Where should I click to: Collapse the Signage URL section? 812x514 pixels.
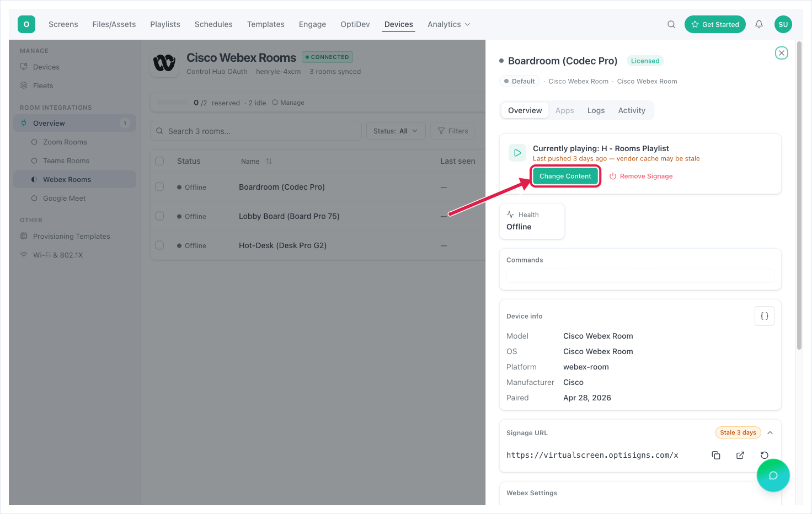(770, 433)
